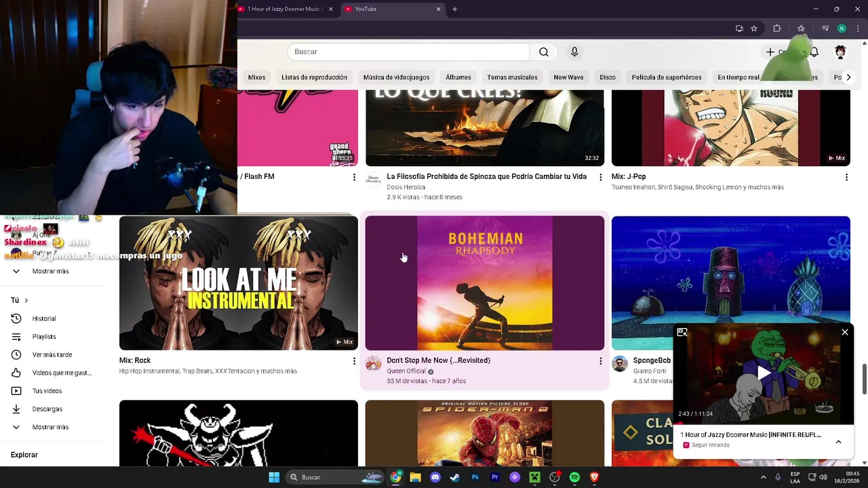
Task: Open a new Chrome tab
Action: (x=454, y=9)
